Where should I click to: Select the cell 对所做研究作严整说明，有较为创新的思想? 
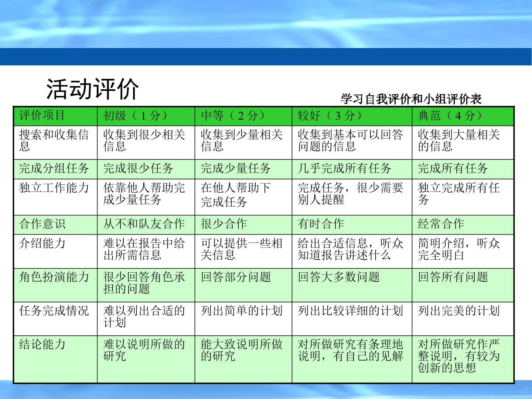[463, 359]
